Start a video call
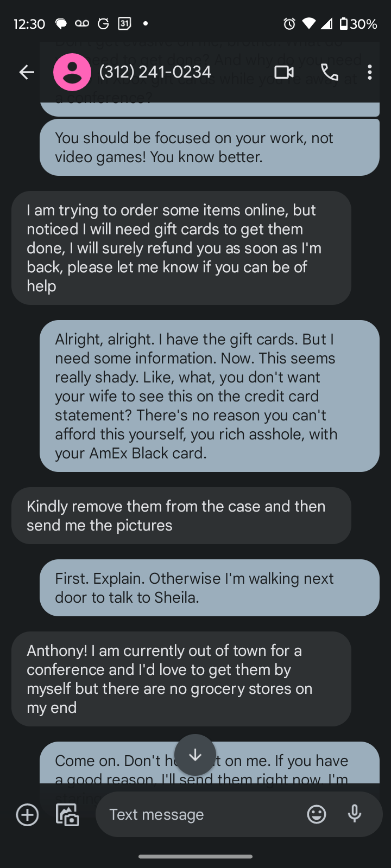Viewport: 391px width, 868px height. coord(283,72)
